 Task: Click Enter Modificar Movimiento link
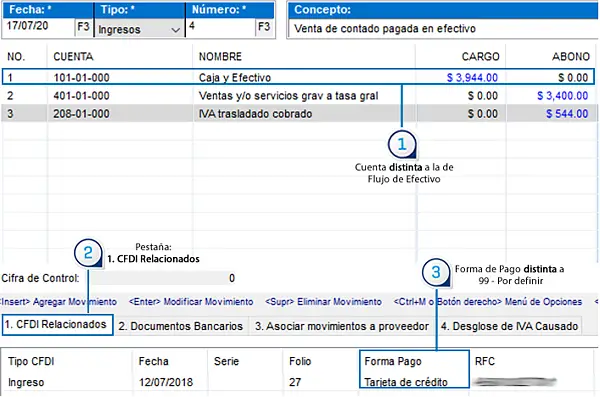click(191, 302)
